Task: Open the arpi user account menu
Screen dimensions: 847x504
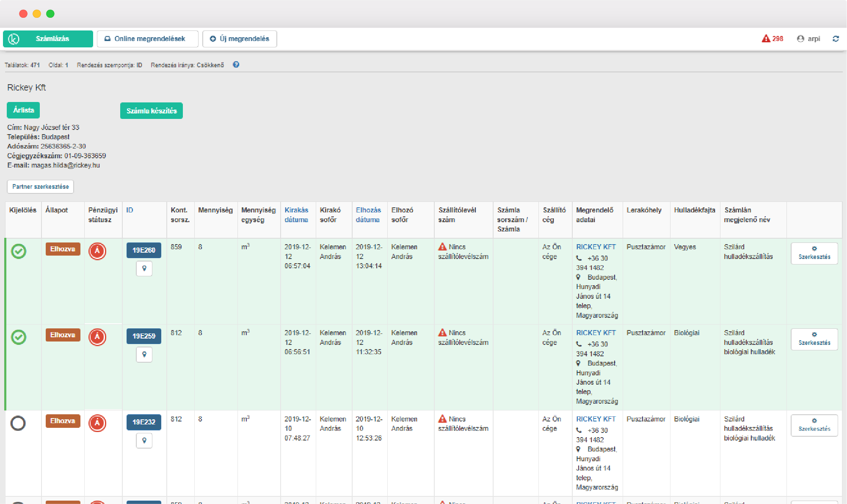Action: (808, 39)
